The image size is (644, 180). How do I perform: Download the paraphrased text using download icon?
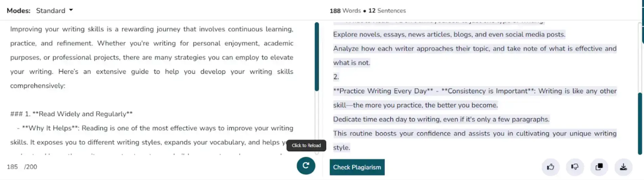(x=623, y=167)
